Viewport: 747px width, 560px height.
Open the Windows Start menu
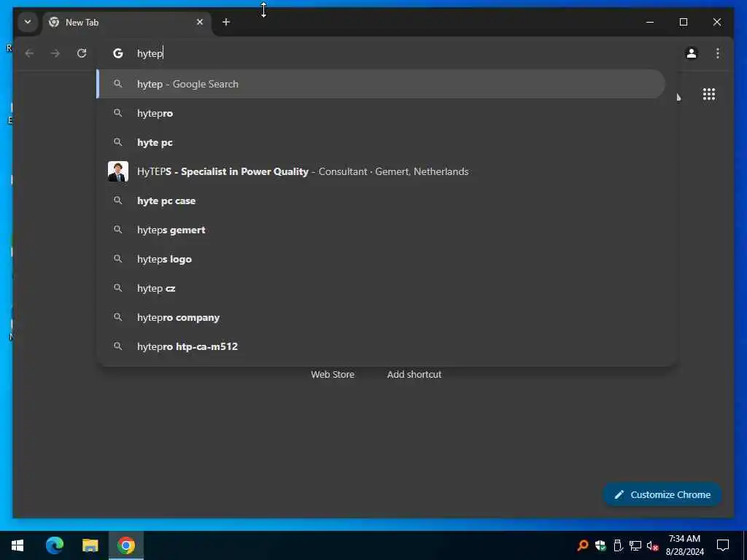18,545
